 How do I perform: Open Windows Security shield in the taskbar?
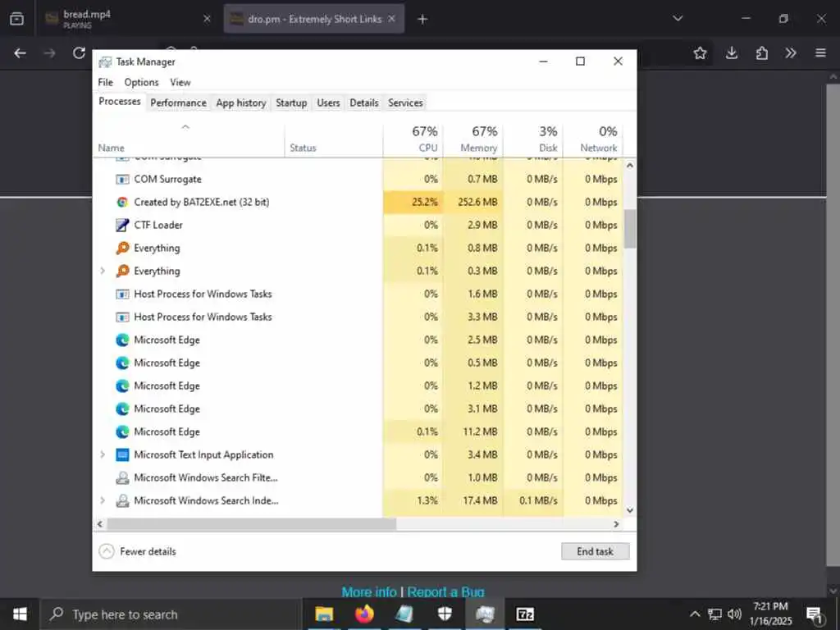445,614
